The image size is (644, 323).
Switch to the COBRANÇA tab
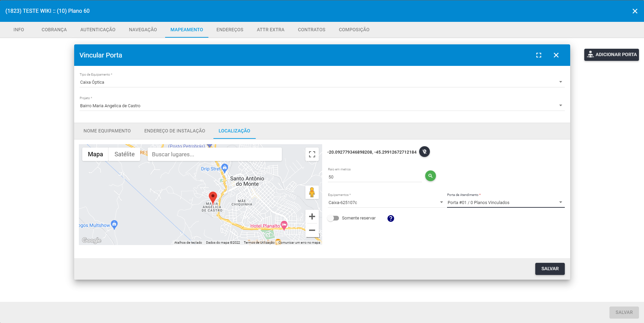(x=54, y=30)
